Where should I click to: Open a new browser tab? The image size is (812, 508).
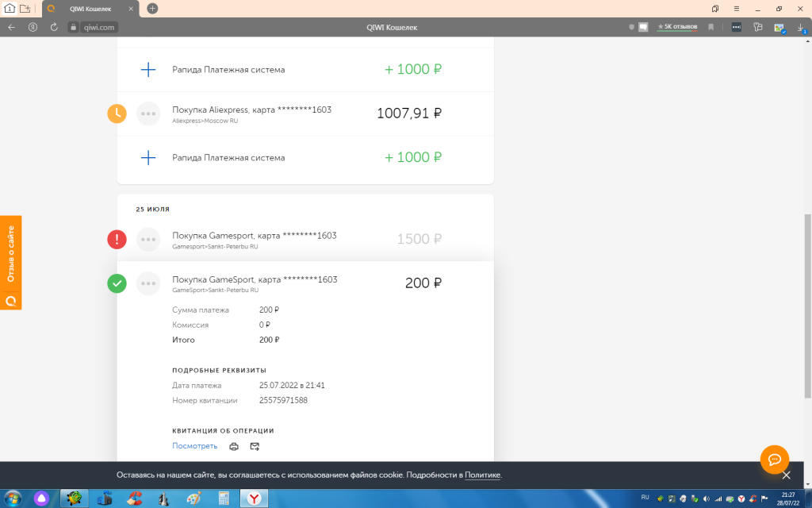(x=152, y=8)
